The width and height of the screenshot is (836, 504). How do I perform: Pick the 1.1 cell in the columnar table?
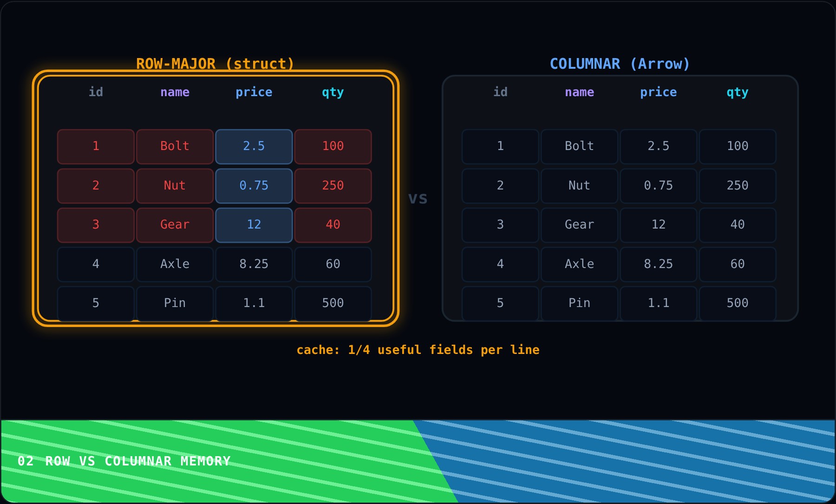click(659, 304)
